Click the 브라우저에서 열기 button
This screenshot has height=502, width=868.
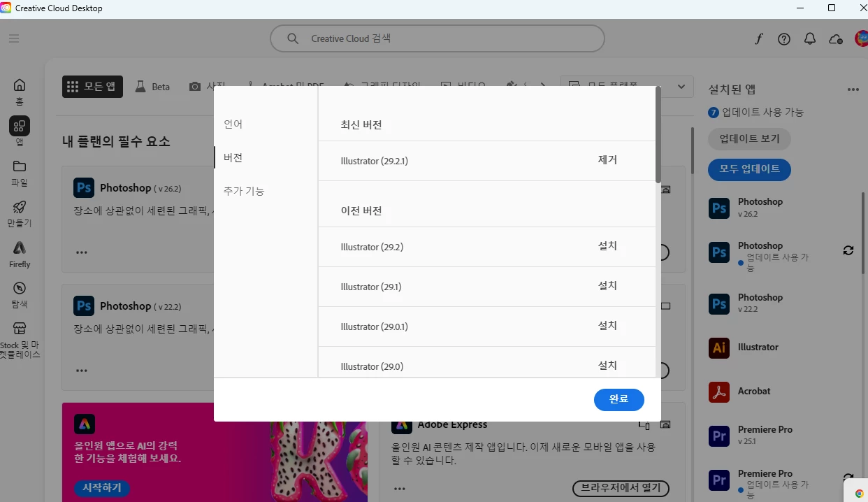point(621,487)
